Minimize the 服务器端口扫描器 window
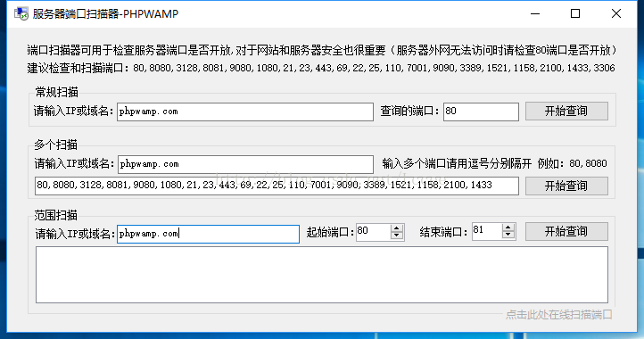This screenshot has height=339, width=644. click(x=535, y=13)
